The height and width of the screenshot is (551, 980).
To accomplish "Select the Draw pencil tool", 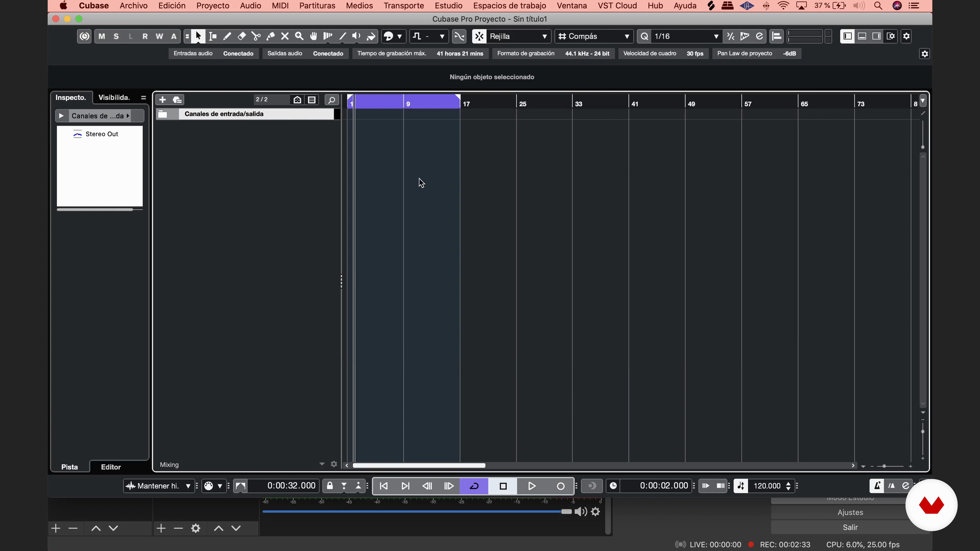I will 227,36.
